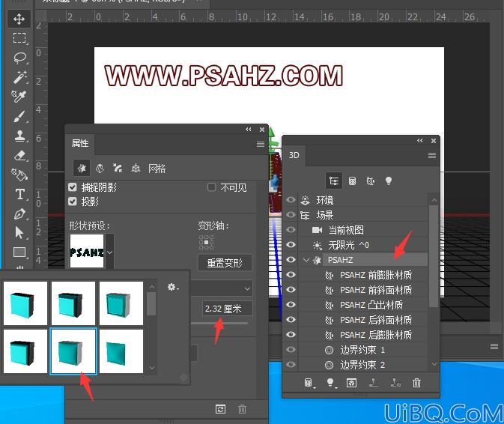The width and height of the screenshot is (504, 424).
Task: Add new light in 3D panel footer
Action: (x=330, y=383)
